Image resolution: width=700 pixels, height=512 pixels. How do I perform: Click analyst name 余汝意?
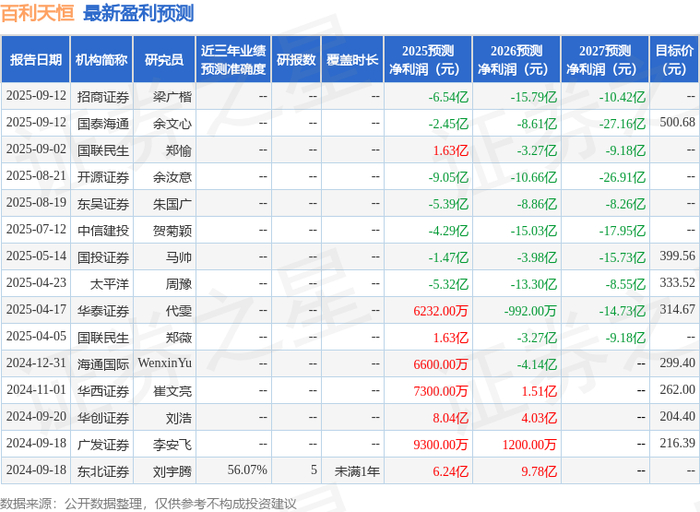click(x=172, y=177)
